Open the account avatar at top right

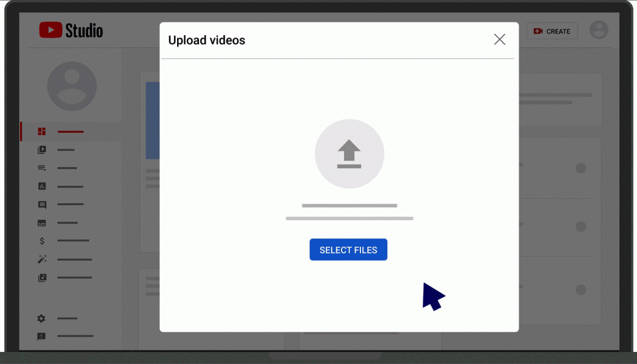pos(599,30)
